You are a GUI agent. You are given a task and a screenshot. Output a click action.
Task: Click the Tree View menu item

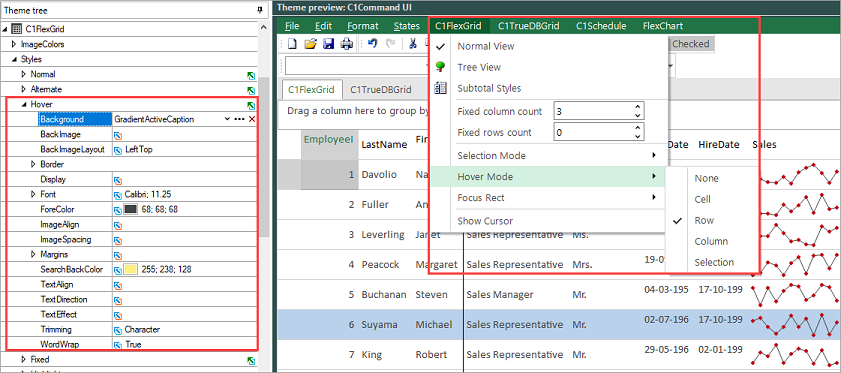479,67
